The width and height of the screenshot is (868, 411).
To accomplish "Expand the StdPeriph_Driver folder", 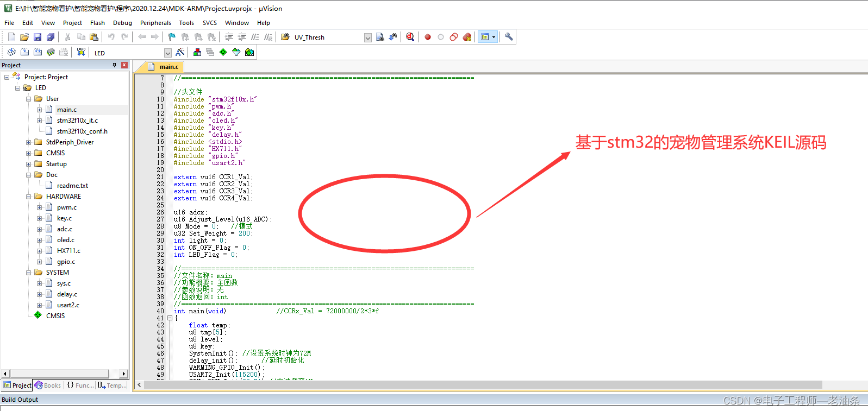I will pos(28,142).
